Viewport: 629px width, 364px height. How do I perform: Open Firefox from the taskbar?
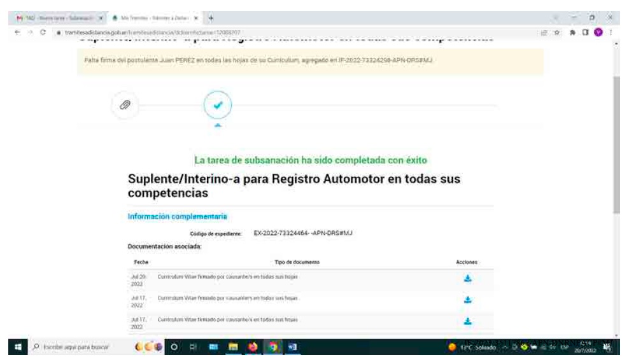coord(253,347)
